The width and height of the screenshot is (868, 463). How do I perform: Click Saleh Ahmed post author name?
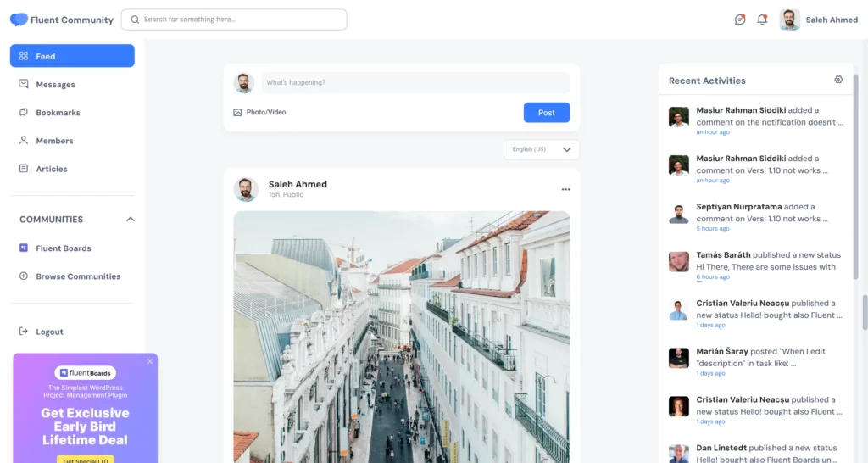pos(298,184)
